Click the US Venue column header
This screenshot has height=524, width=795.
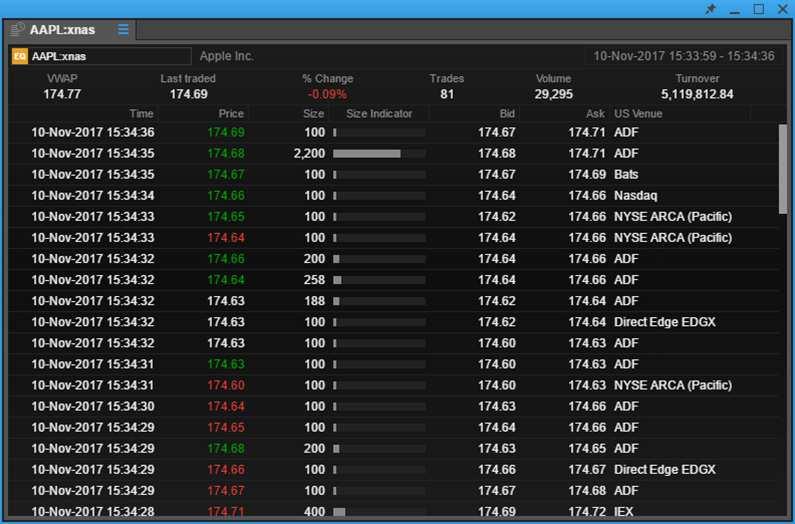point(638,114)
